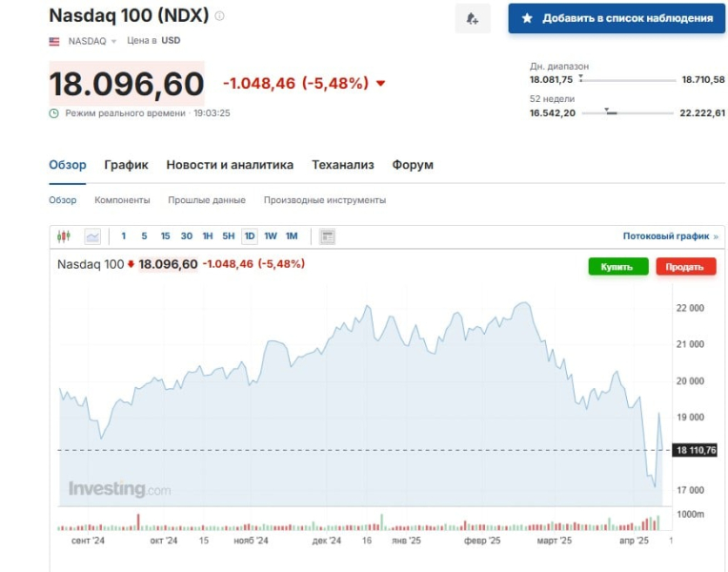Switch to the area chart icon

(92, 236)
